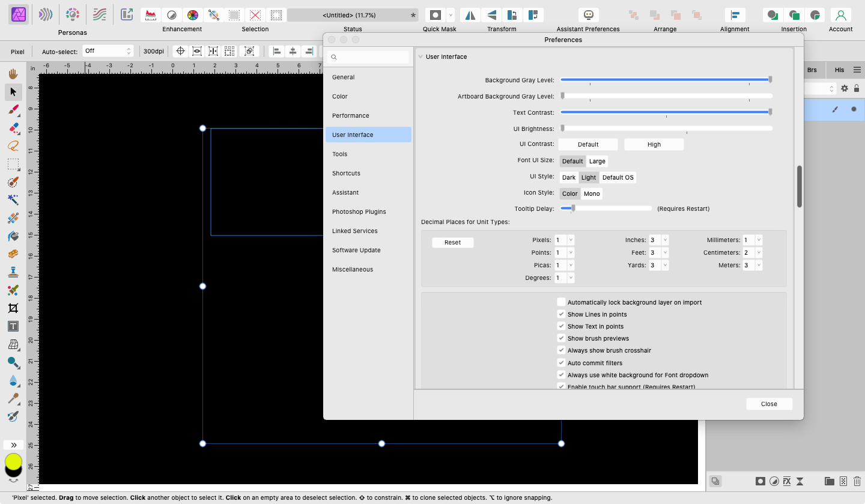Image resolution: width=865 pixels, height=504 pixels.
Task: Toggle the Auto commit filters checkbox
Action: [561, 363]
